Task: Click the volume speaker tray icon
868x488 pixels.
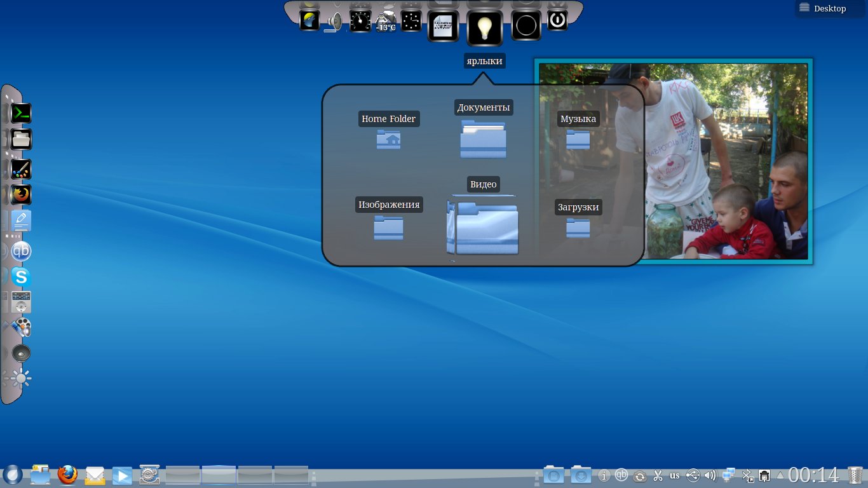Action: [x=710, y=475]
